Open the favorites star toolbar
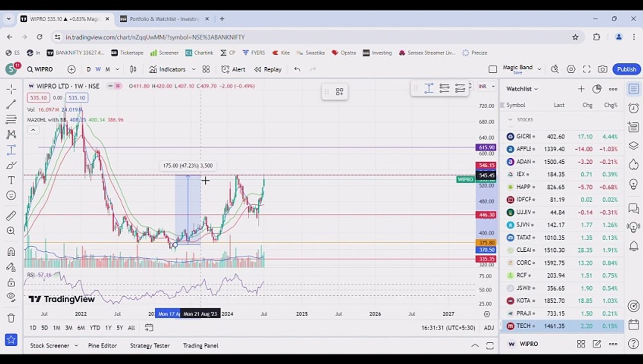The height and width of the screenshot is (364, 643). tap(11, 340)
